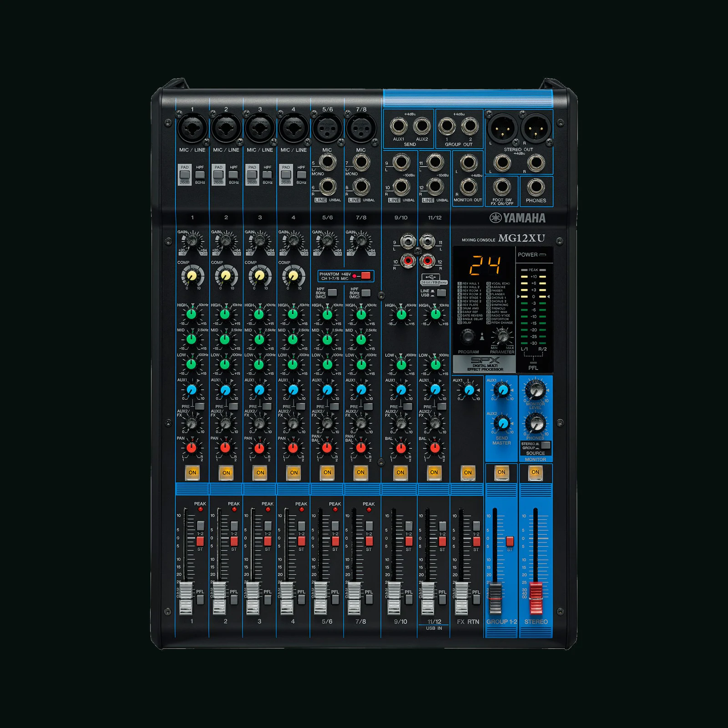728x728 pixels.
Task: Toggle the PAD 26dB switch on channel 2
Action: click(x=218, y=175)
